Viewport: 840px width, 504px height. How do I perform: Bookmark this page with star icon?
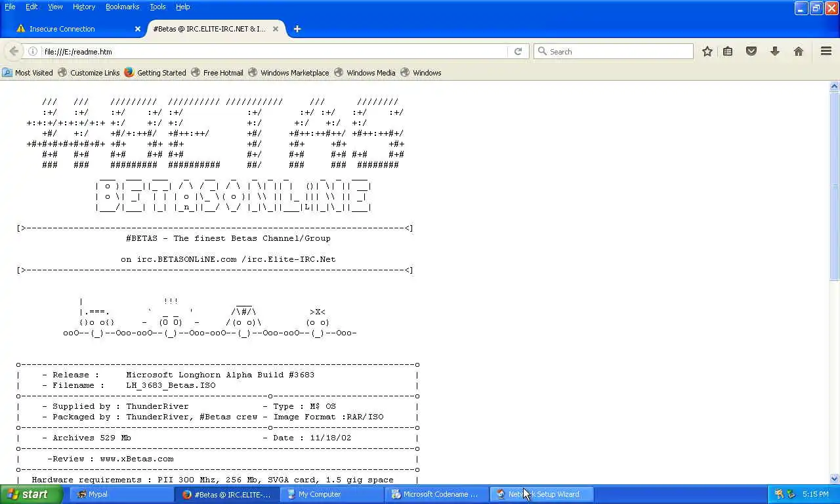pos(707,51)
